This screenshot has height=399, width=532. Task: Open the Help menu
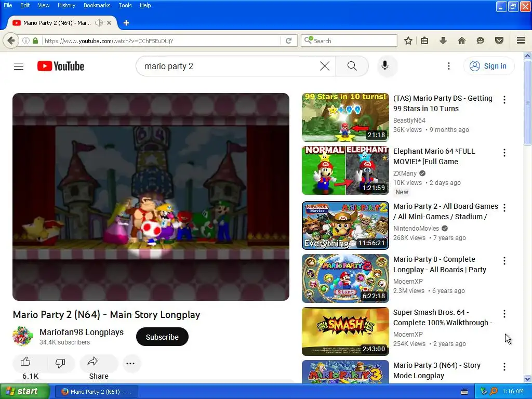(145, 5)
